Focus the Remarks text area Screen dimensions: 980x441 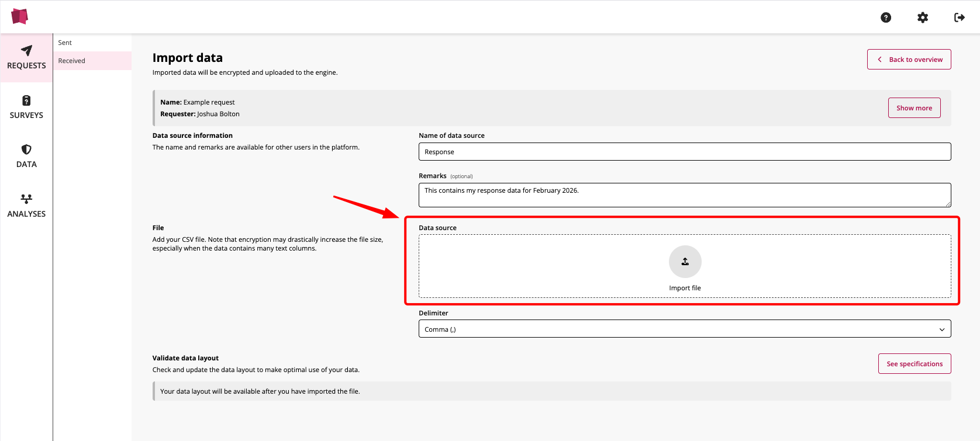[684, 195]
